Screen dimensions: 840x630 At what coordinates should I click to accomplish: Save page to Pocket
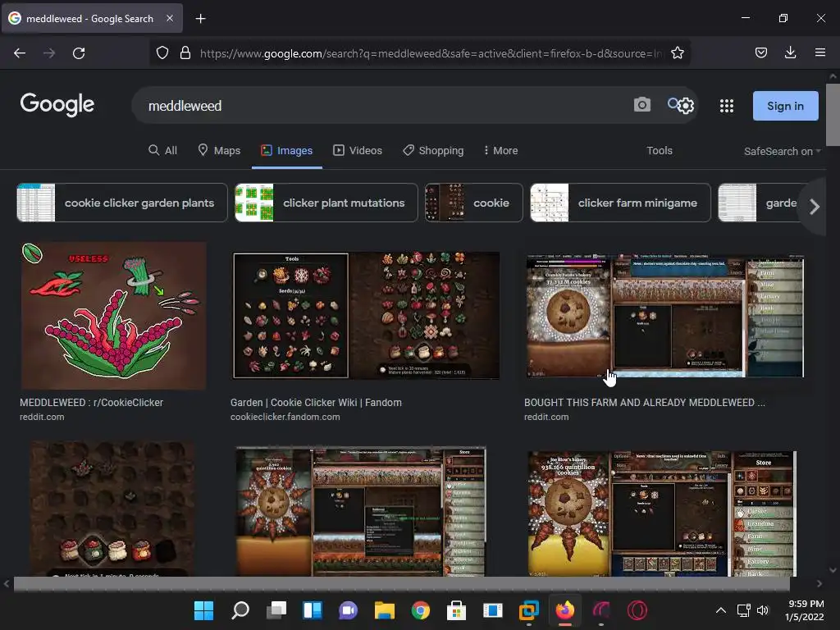coord(760,52)
